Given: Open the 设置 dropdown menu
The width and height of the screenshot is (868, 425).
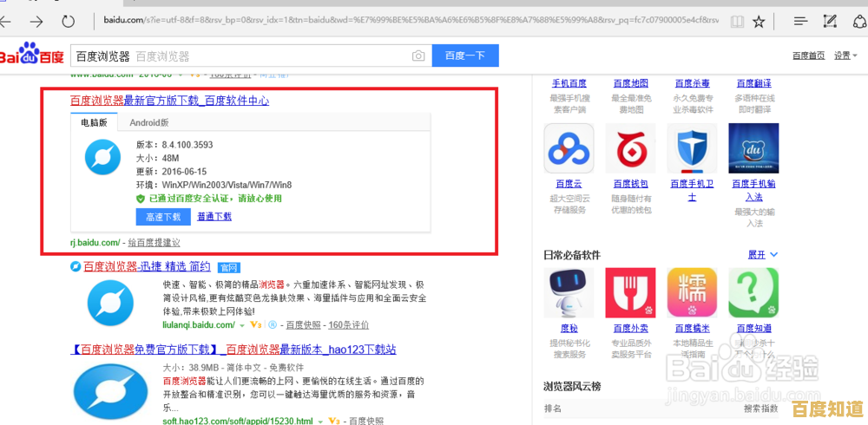Looking at the screenshot, I should click(x=845, y=56).
